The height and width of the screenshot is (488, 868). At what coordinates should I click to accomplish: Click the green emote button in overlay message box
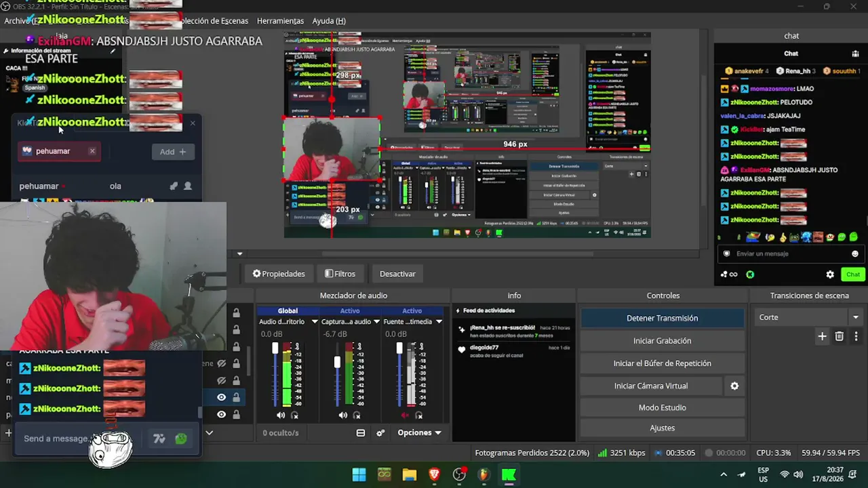(181, 439)
